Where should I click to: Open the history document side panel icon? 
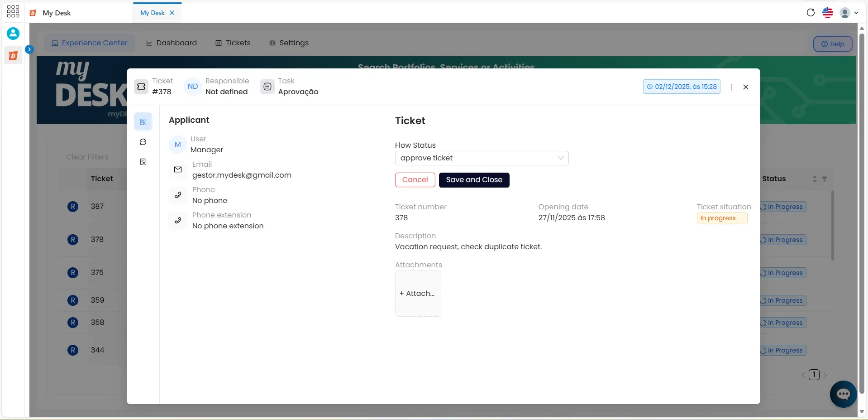point(143,162)
